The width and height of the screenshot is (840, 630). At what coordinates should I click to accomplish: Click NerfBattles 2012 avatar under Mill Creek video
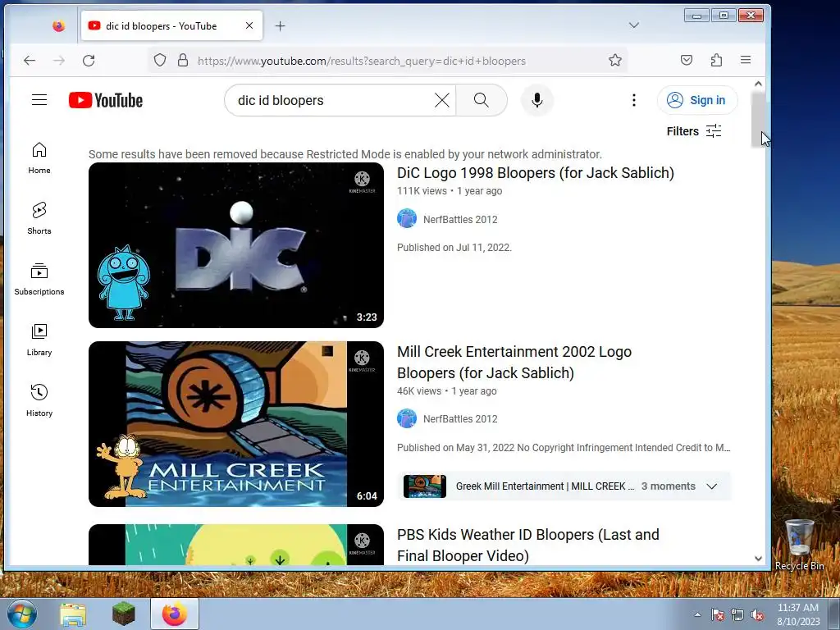tap(407, 418)
